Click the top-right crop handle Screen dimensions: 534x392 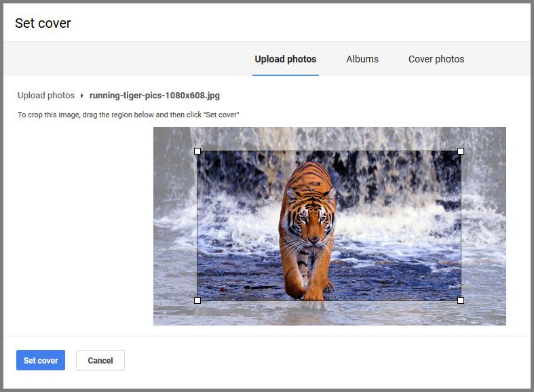(461, 151)
